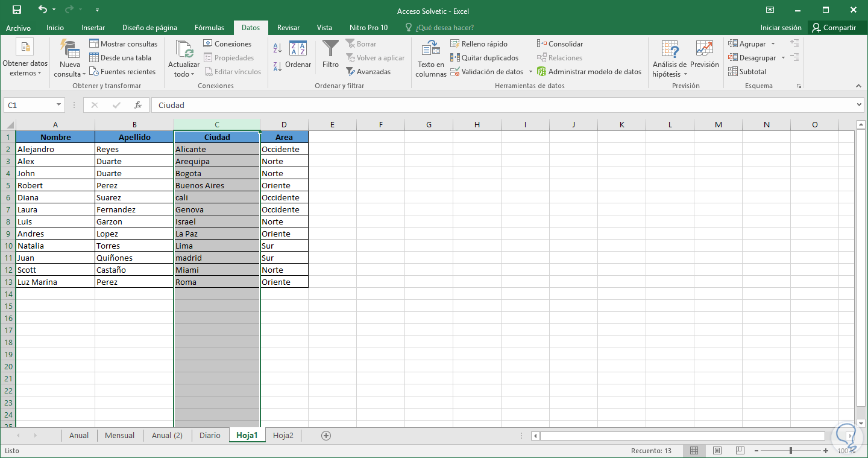Open Conexiones in the ribbon
The image size is (868, 458).
pyautogui.click(x=227, y=43)
